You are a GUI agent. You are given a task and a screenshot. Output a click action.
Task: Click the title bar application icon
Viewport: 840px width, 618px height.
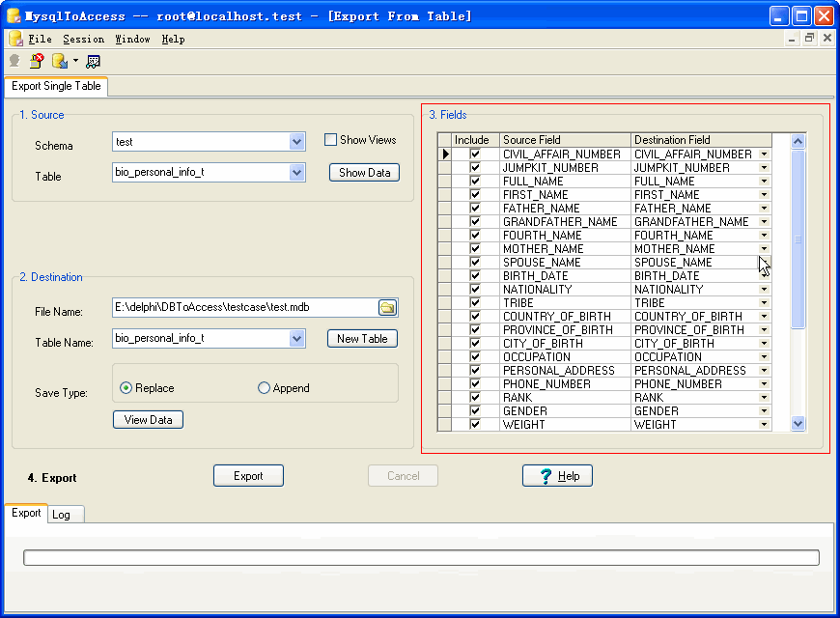coord(14,15)
